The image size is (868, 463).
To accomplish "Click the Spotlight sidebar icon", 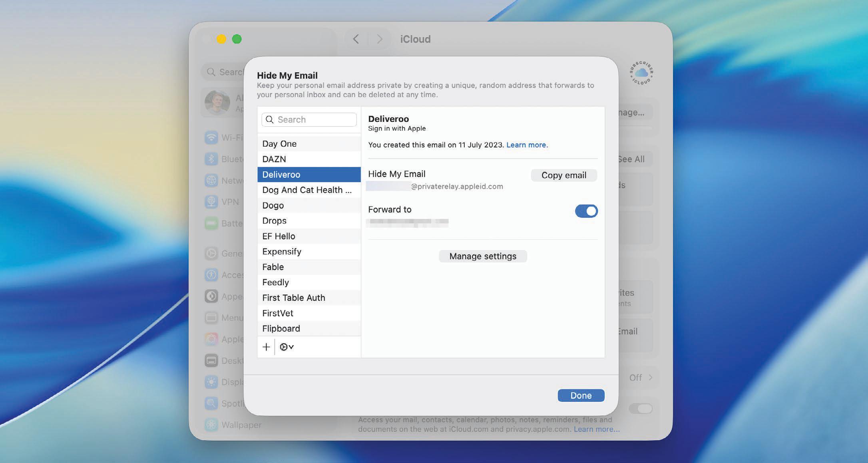I will coord(211,403).
